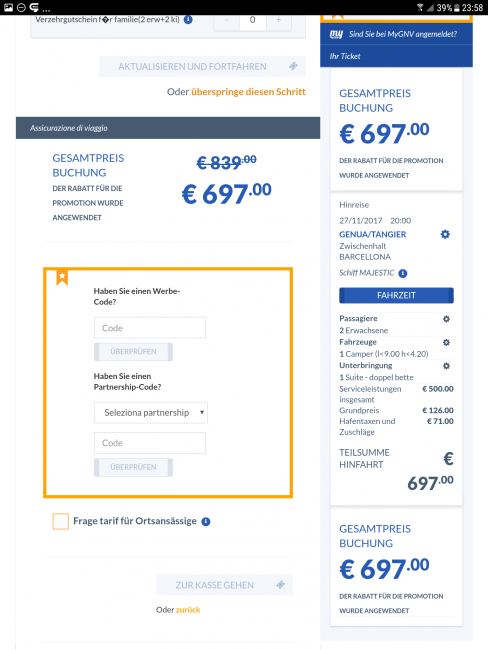Click gear icon beside Unterbringung

pyautogui.click(x=446, y=366)
